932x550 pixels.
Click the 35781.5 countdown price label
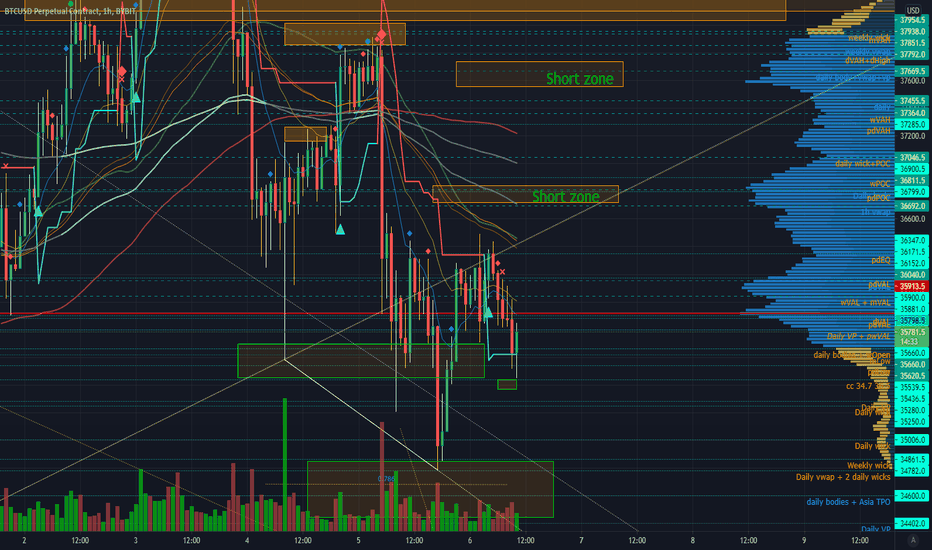point(912,337)
